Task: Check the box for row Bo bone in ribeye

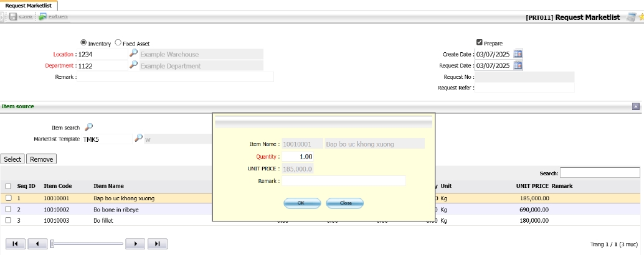Action: tap(9, 210)
